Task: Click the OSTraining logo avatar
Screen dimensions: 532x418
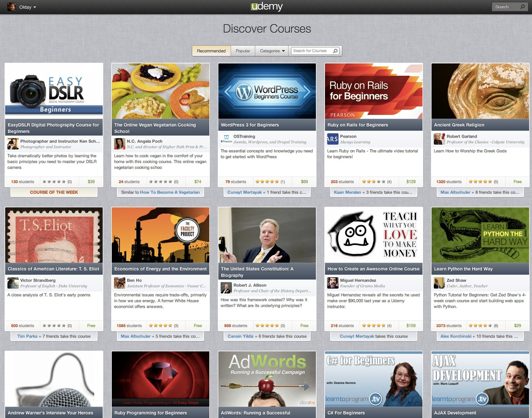Action: click(226, 139)
